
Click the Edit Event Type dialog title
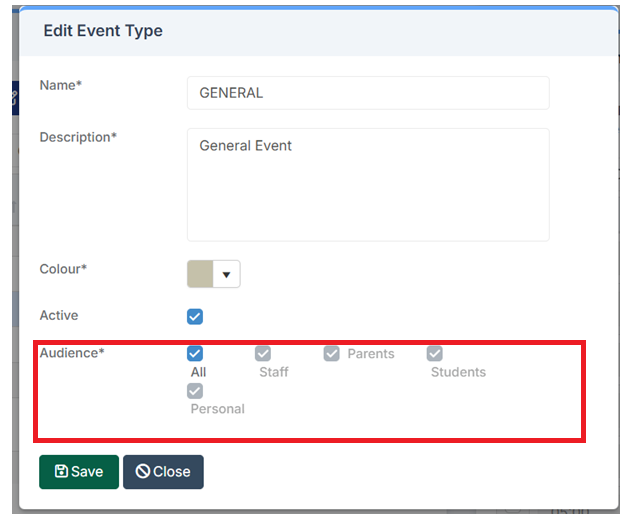coord(103,31)
